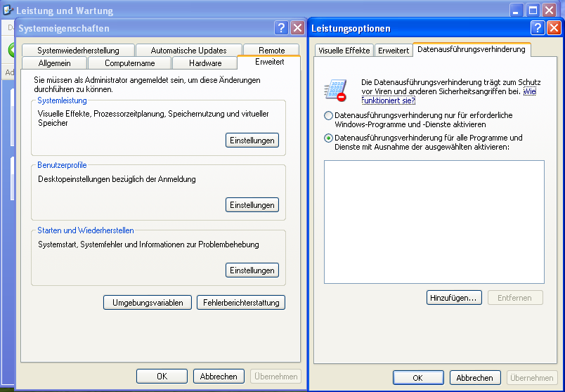Open the Computername tab
Viewport: 565px width, 392px height.
click(x=129, y=63)
